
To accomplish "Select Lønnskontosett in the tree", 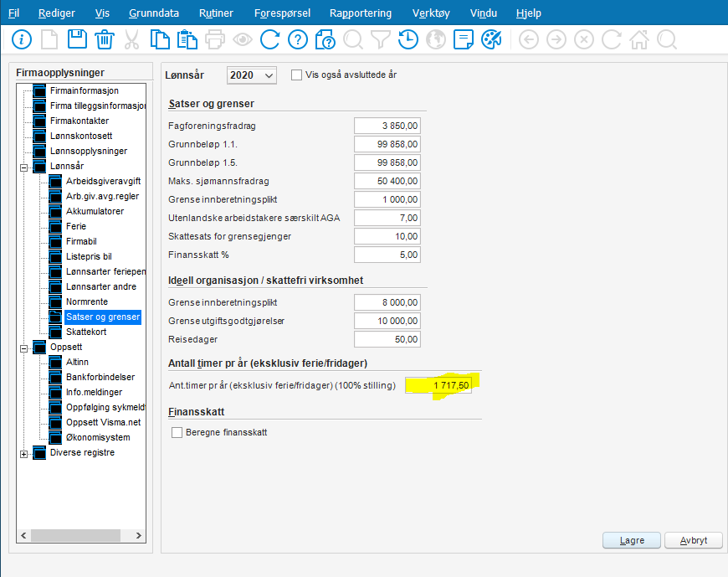I will click(81, 137).
